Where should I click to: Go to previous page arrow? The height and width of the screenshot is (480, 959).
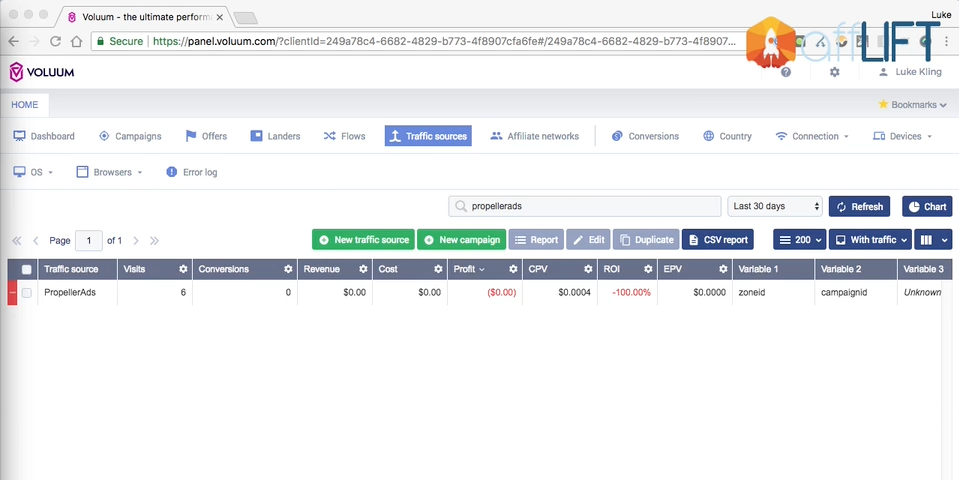[x=35, y=240]
